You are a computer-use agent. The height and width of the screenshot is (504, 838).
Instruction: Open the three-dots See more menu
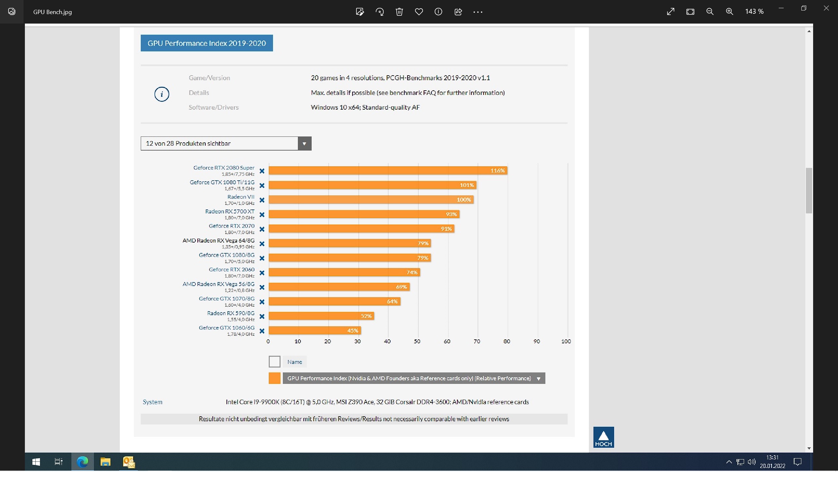click(478, 12)
